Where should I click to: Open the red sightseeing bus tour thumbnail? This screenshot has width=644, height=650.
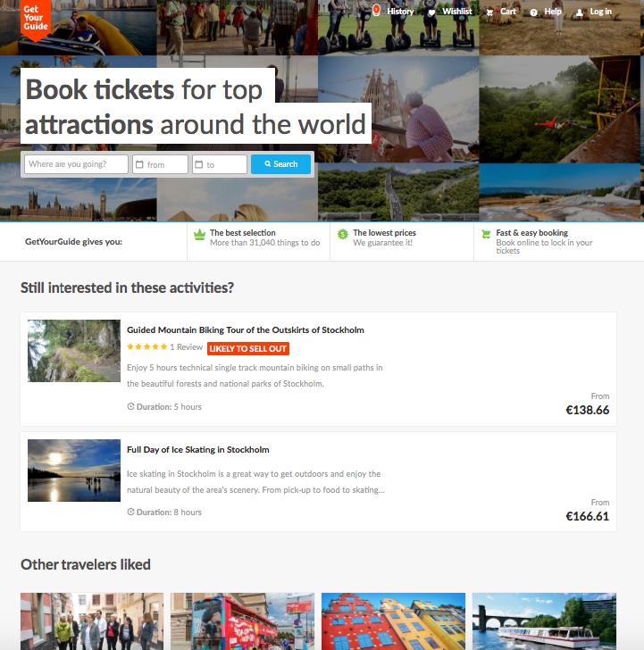pyautogui.click(x=242, y=621)
